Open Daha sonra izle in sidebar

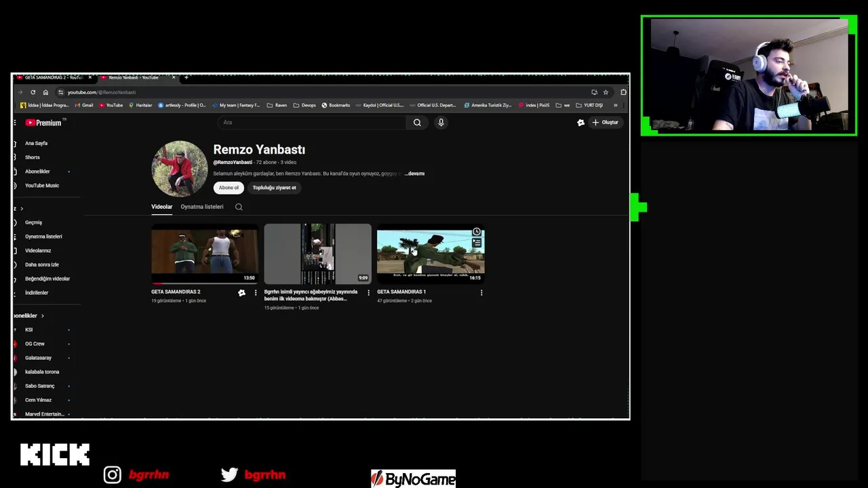(42, 265)
